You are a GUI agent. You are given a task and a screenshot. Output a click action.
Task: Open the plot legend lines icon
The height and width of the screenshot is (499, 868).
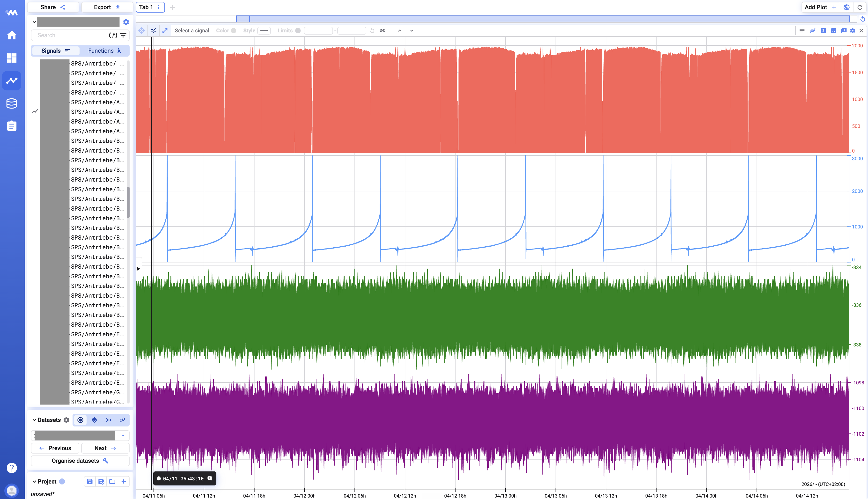802,30
